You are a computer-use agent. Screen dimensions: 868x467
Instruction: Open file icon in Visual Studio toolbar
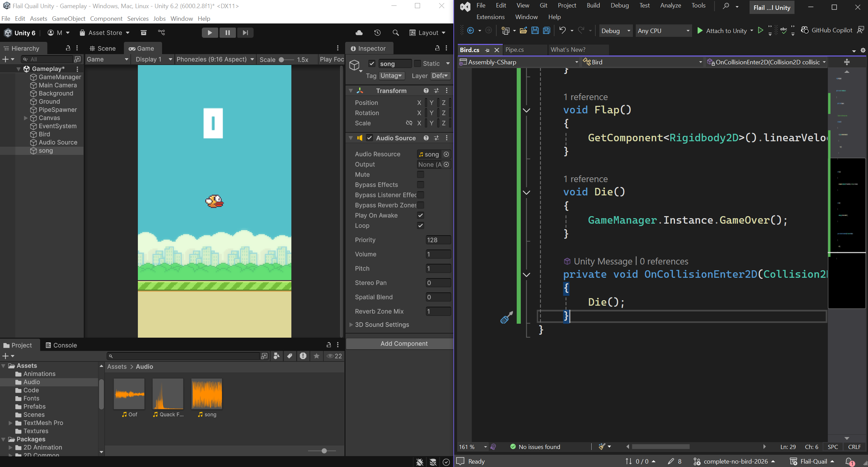[524, 31]
